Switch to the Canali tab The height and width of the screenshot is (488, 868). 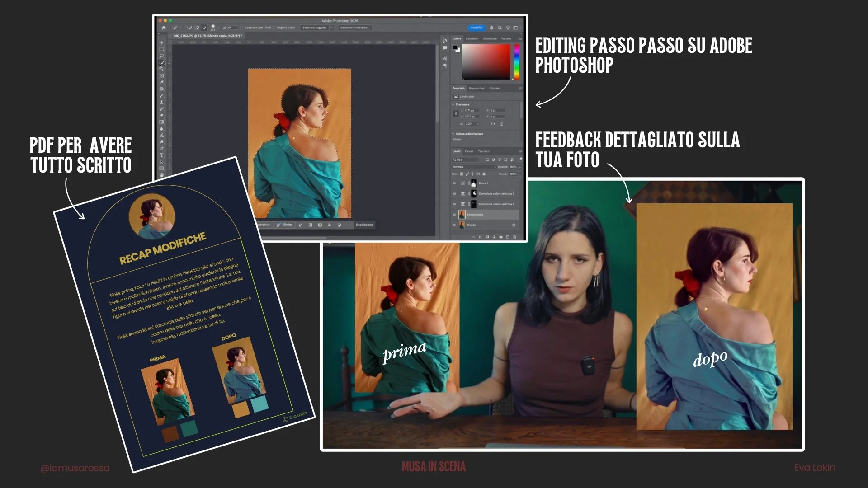pyautogui.click(x=469, y=151)
